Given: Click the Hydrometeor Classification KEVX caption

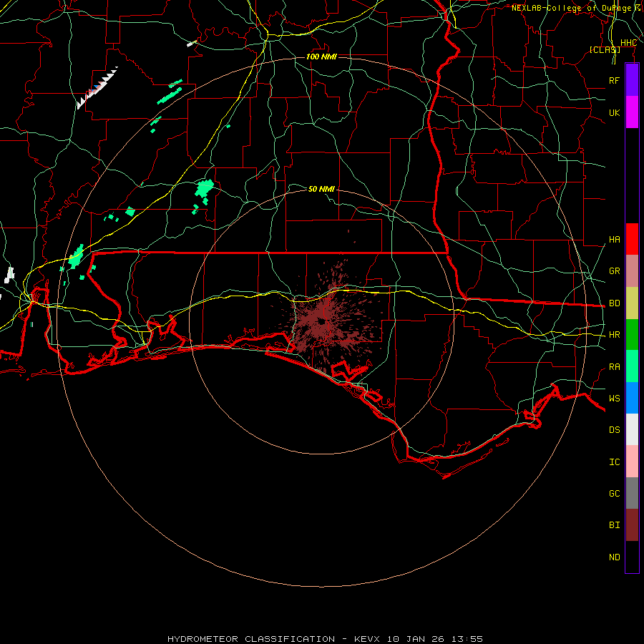Looking at the screenshot, I should [325, 639].
